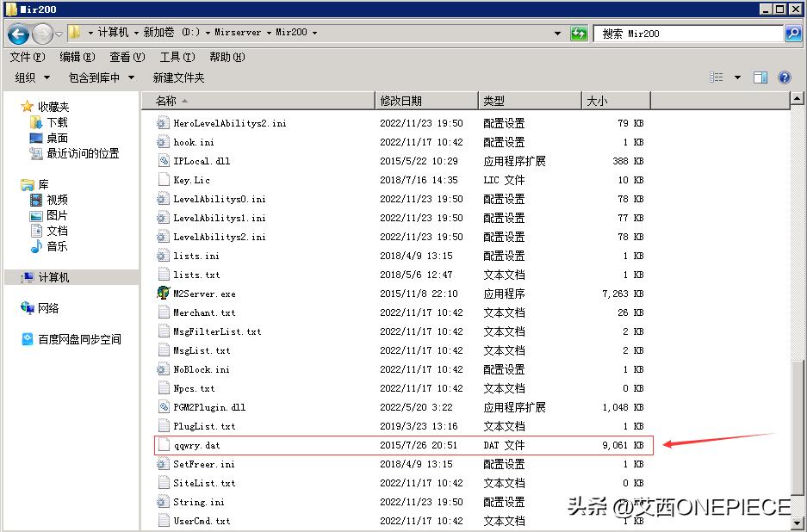Launch the M2Server.exe application icon
The height and width of the screenshot is (532, 807).
pyautogui.click(x=163, y=294)
